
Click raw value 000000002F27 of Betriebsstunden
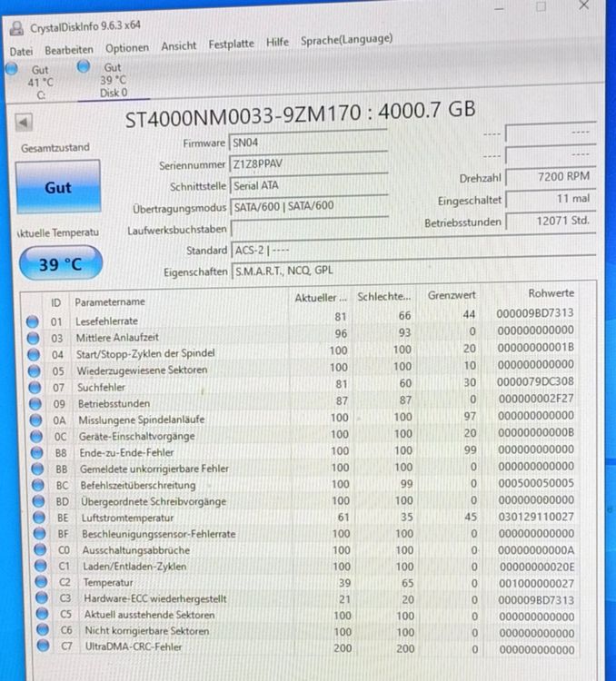coord(536,399)
